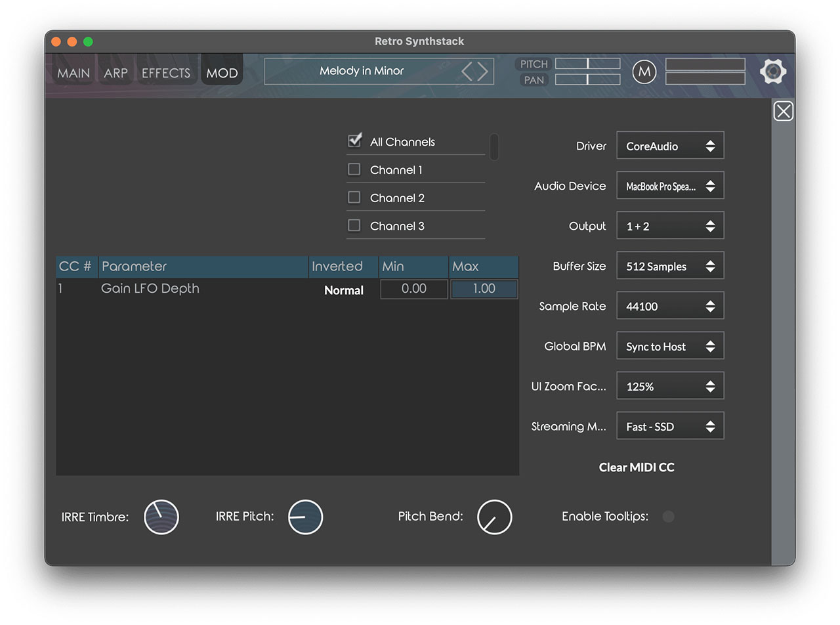The image size is (840, 625).
Task: Click the Clear MIDI CC button
Action: (636, 467)
